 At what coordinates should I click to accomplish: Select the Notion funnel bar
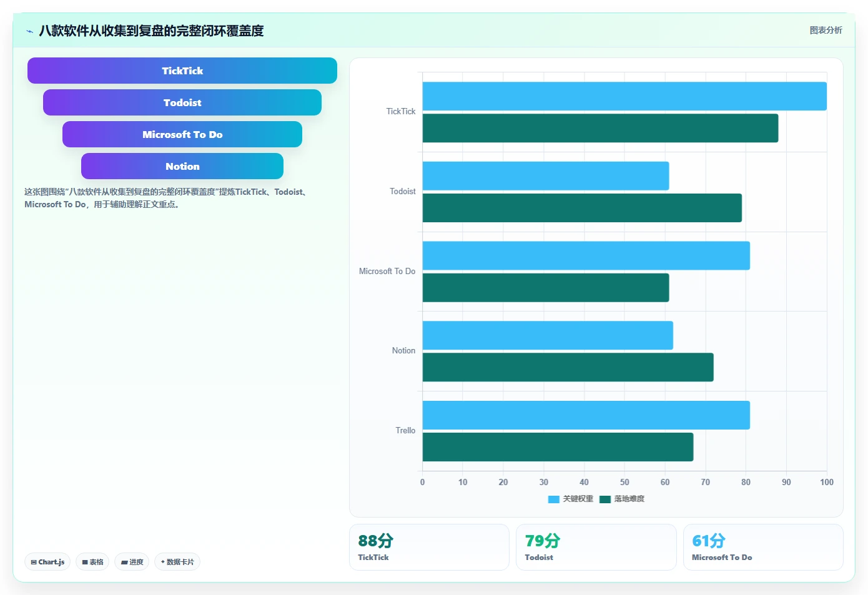coord(182,166)
